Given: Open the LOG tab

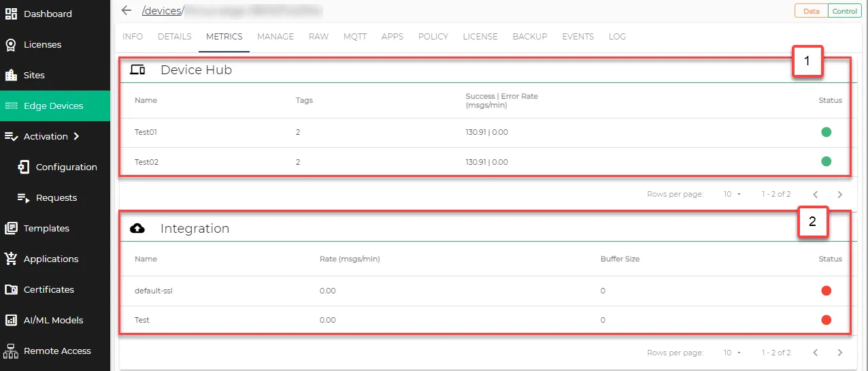Looking at the screenshot, I should pos(617,37).
